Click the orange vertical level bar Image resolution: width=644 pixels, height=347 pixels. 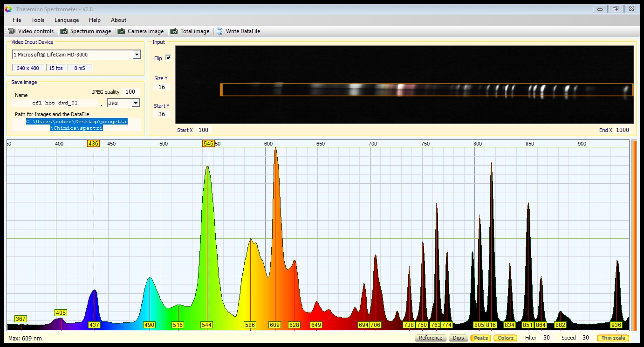click(634, 235)
